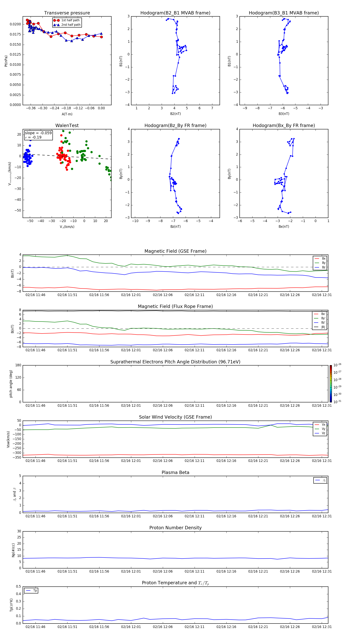The image size is (351, 644).
Task: Click the "WalenTest" plot title
Action: (67, 125)
